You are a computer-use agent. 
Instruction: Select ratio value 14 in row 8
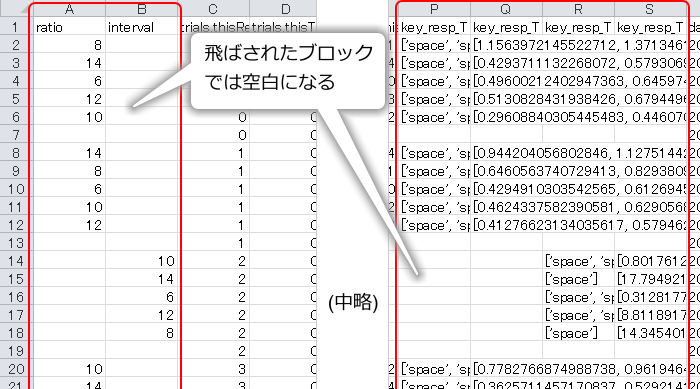point(69,153)
